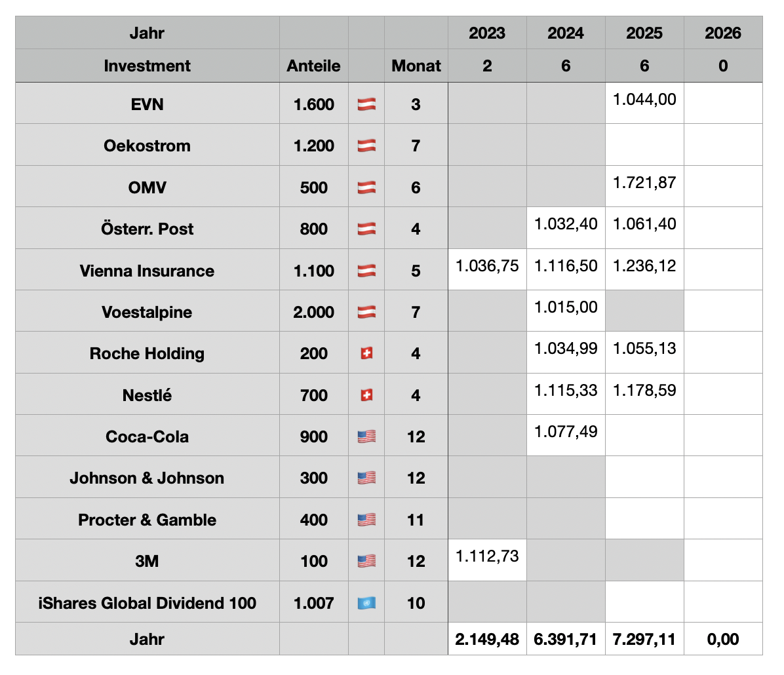The image size is (784, 675).
Task: Click the Investment header cell
Action: pyautogui.click(x=147, y=66)
